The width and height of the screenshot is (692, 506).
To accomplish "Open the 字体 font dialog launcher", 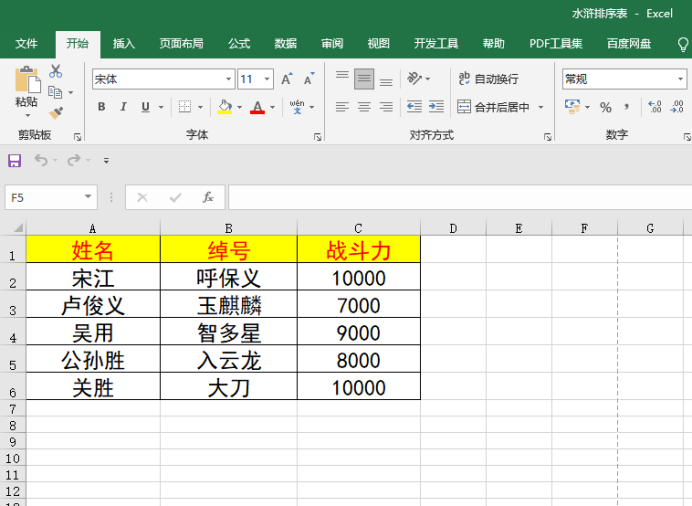I will pos(317,137).
